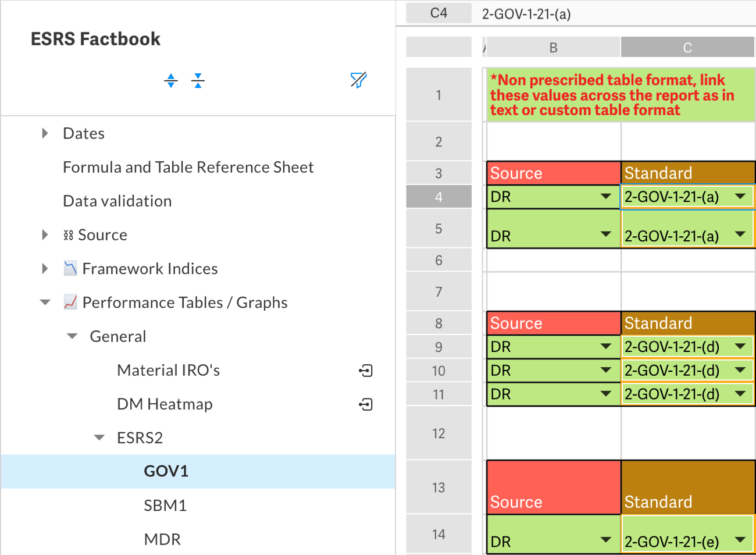This screenshot has height=555, width=756.
Task: Select row 8 header
Action: coord(438,323)
